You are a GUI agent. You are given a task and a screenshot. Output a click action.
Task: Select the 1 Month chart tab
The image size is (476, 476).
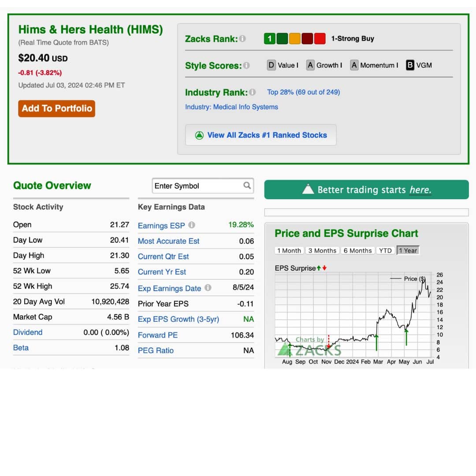[289, 250]
